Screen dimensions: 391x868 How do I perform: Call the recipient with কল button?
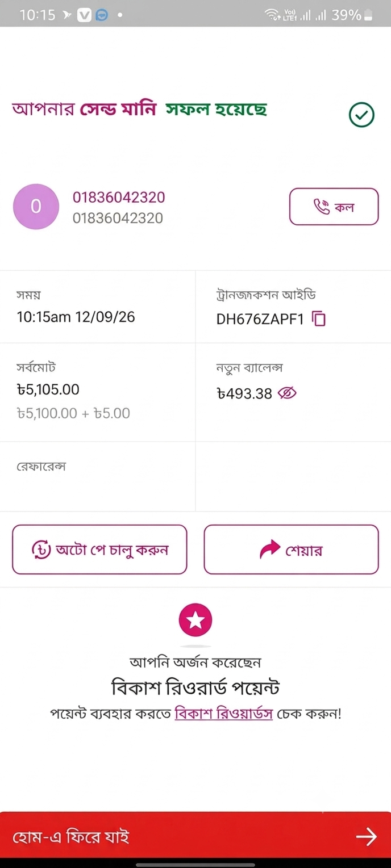point(334,207)
